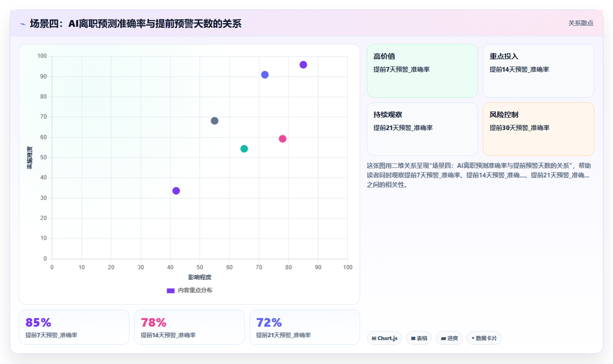Click the 表格 tag

[419, 338]
